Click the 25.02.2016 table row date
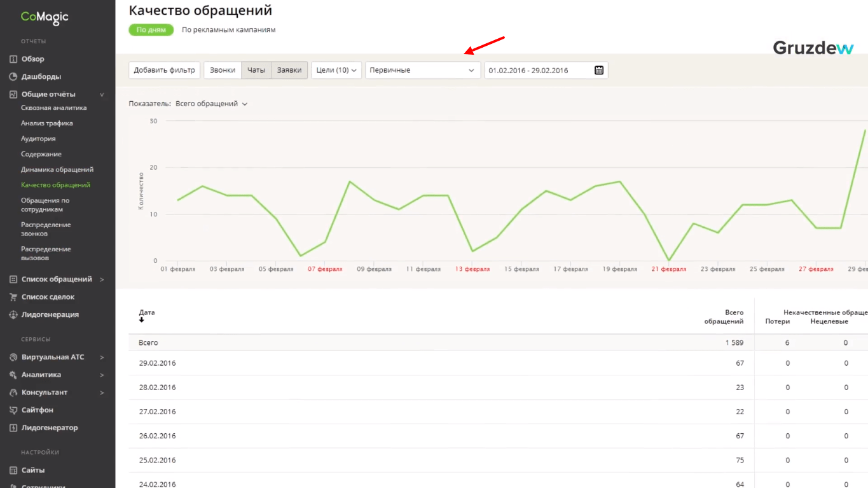 (x=158, y=460)
